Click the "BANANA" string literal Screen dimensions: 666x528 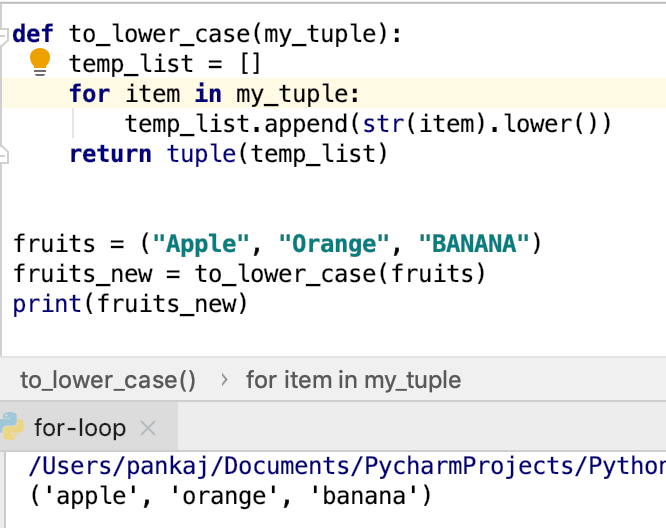click(x=474, y=244)
